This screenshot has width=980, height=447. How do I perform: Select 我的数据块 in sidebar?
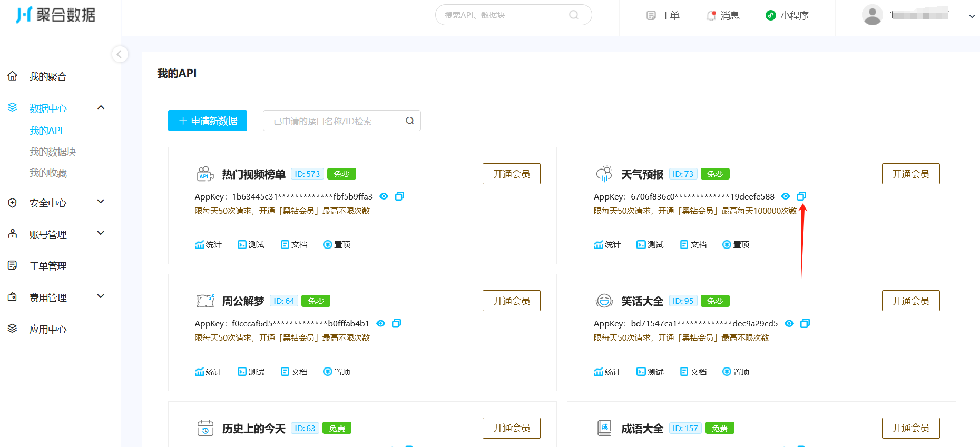click(53, 152)
